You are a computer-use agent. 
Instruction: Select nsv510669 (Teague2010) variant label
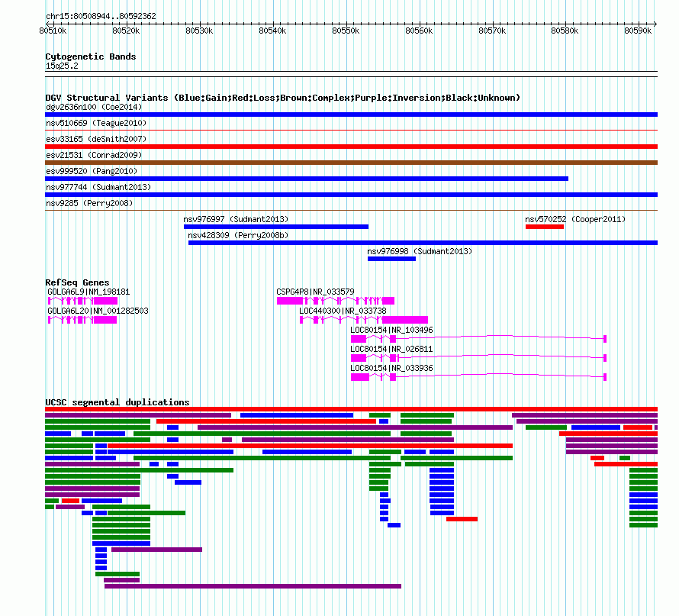96,123
